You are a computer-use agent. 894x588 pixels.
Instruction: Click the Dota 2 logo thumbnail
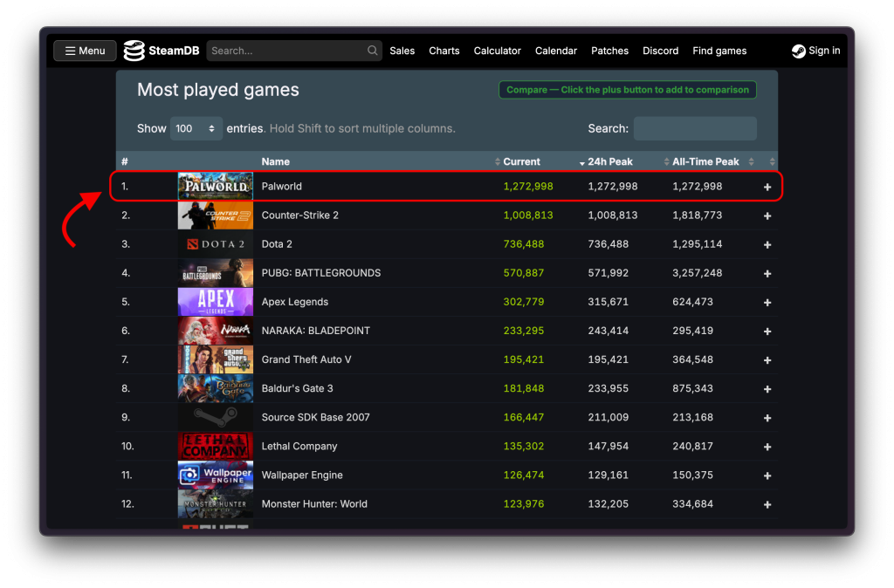(x=216, y=244)
